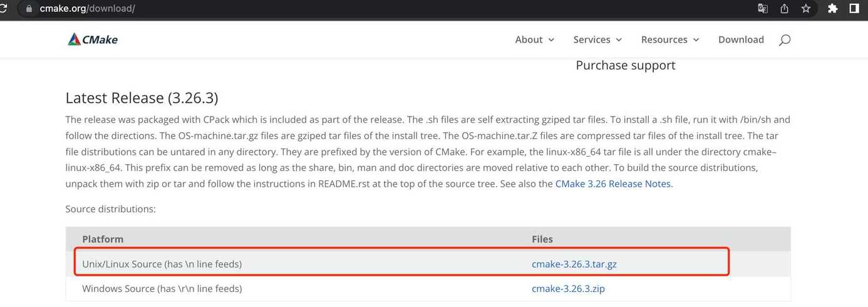The height and width of the screenshot is (307, 868).
Task: Toggle the browser side panel icon
Action: tap(854, 9)
